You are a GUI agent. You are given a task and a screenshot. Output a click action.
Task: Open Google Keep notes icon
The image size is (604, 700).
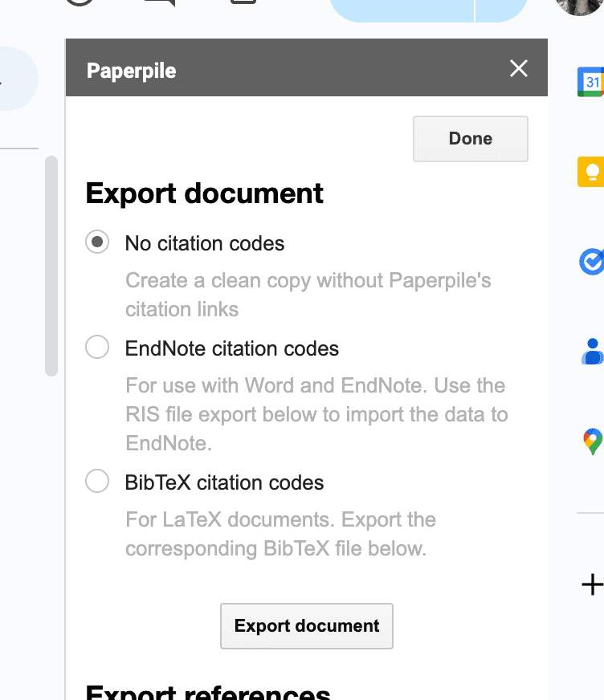coord(591,172)
